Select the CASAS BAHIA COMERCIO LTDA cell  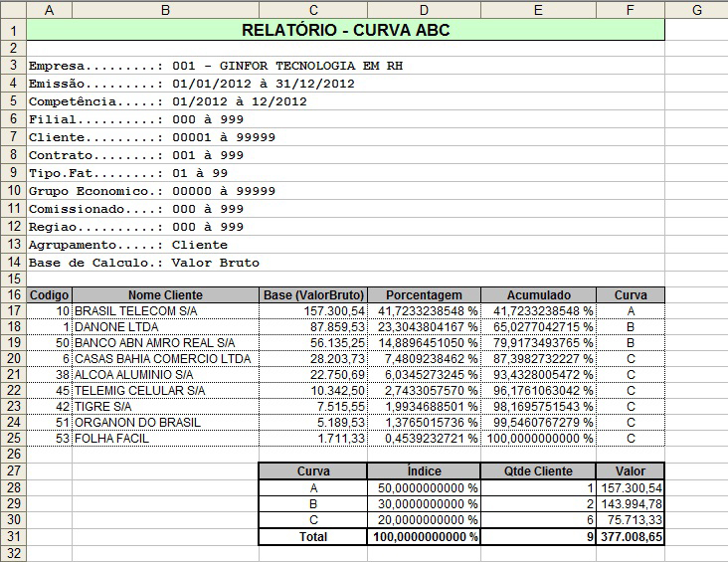click(165, 359)
